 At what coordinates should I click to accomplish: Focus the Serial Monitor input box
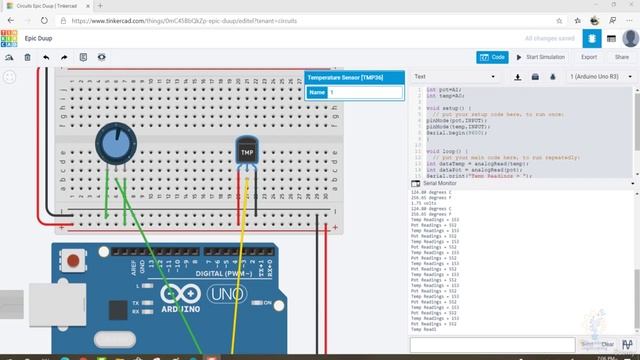pos(492,344)
